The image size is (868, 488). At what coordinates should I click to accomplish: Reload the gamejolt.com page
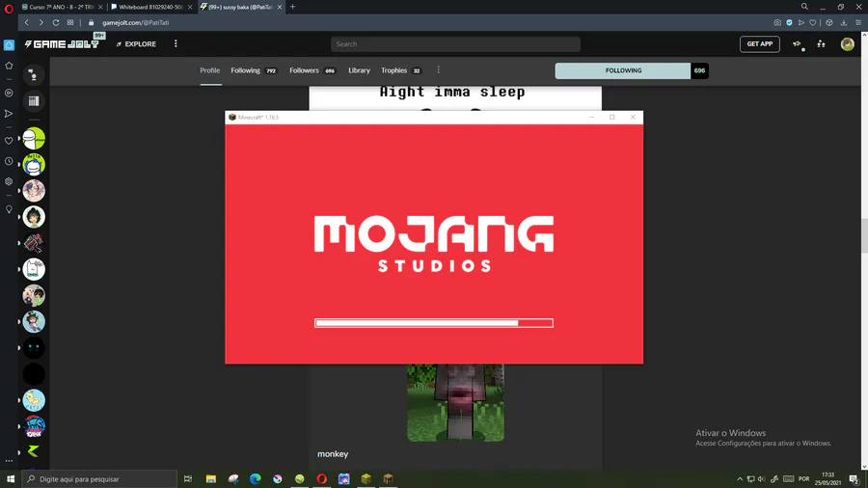[56, 23]
